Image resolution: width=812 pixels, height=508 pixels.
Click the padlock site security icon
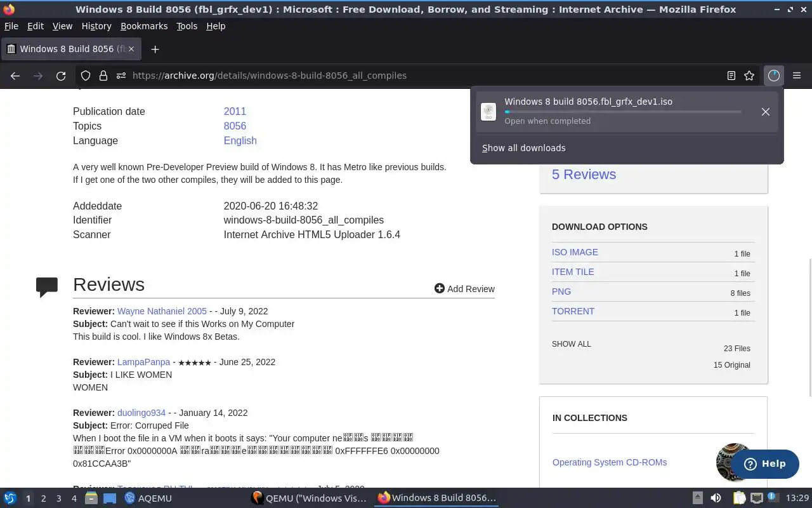pyautogui.click(x=103, y=76)
